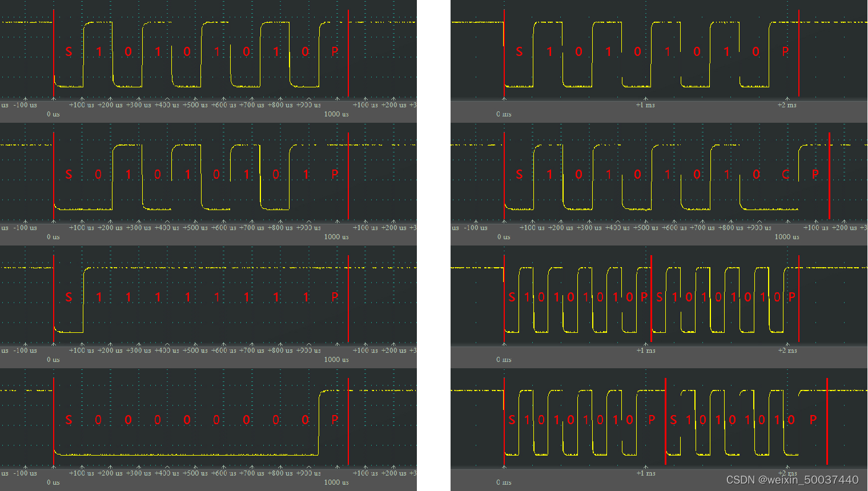
Task: Select the "S" label in the S01010101P waveform
Action: [69, 174]
